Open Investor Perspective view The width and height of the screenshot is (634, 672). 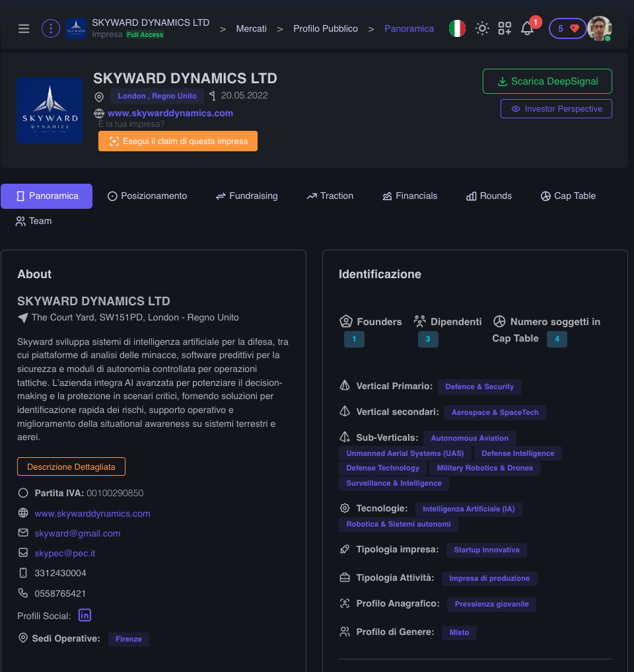point(556,109)
